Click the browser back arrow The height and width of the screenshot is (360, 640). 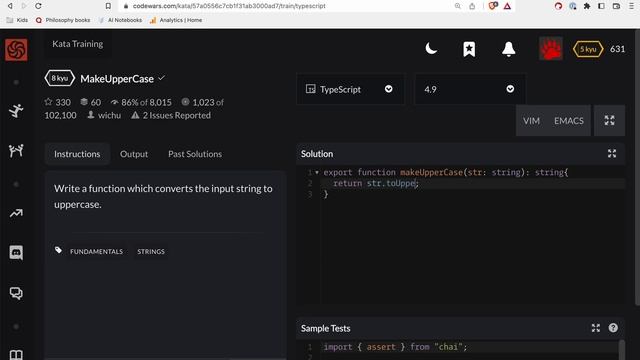tap(10, 6)
